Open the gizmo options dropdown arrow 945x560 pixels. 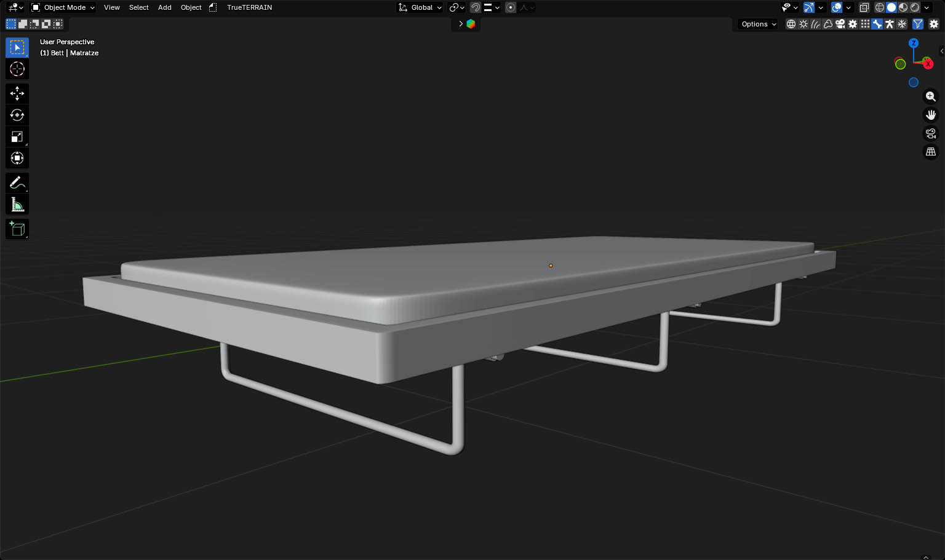(821, 7)
